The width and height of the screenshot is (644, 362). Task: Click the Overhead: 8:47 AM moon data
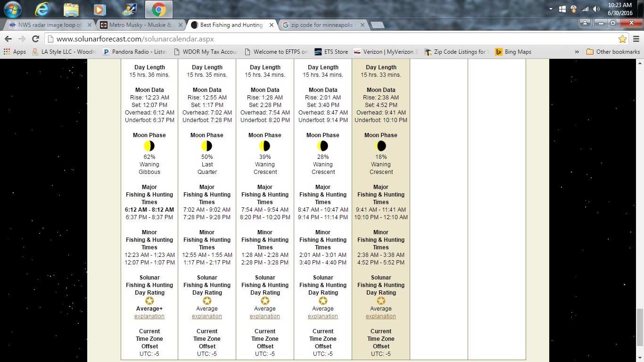[x=322, y=113]
